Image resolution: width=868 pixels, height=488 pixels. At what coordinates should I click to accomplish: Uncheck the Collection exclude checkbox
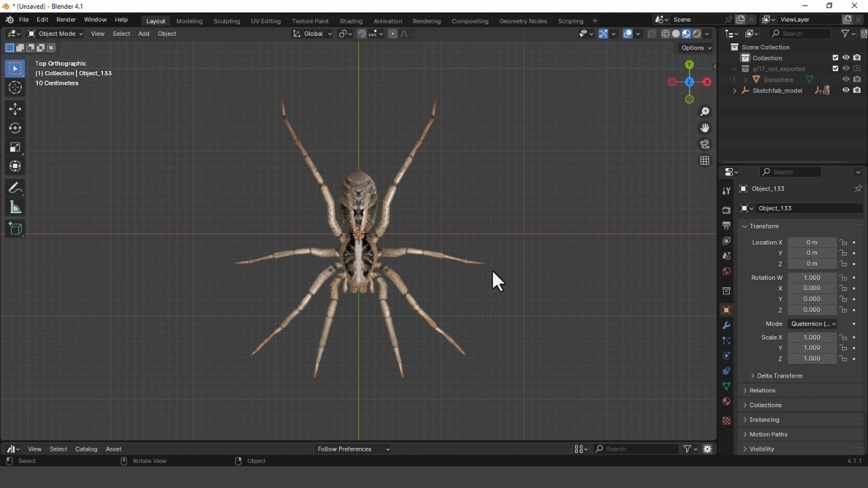pos(835,58)
